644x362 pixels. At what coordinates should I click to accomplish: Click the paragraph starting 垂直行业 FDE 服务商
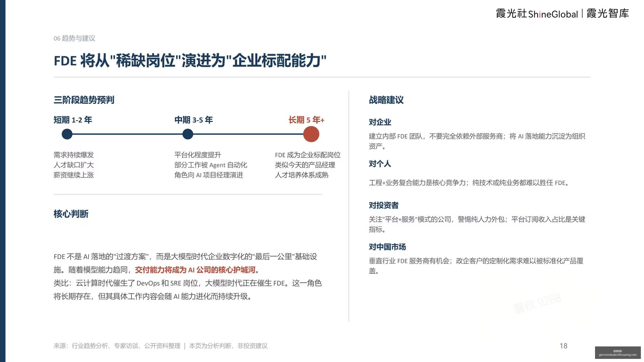click(476, 265)
